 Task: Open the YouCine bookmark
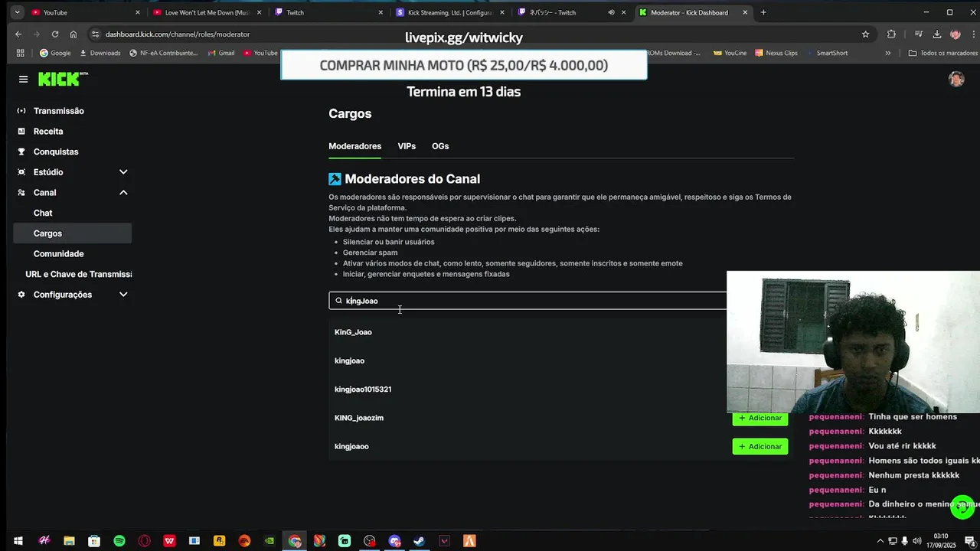730,53
